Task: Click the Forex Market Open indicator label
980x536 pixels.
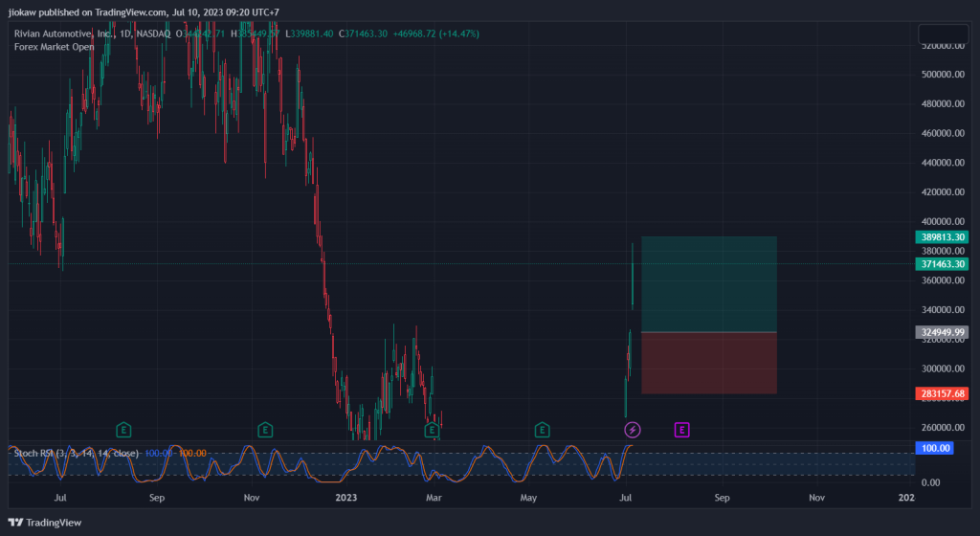Action: 55,47
